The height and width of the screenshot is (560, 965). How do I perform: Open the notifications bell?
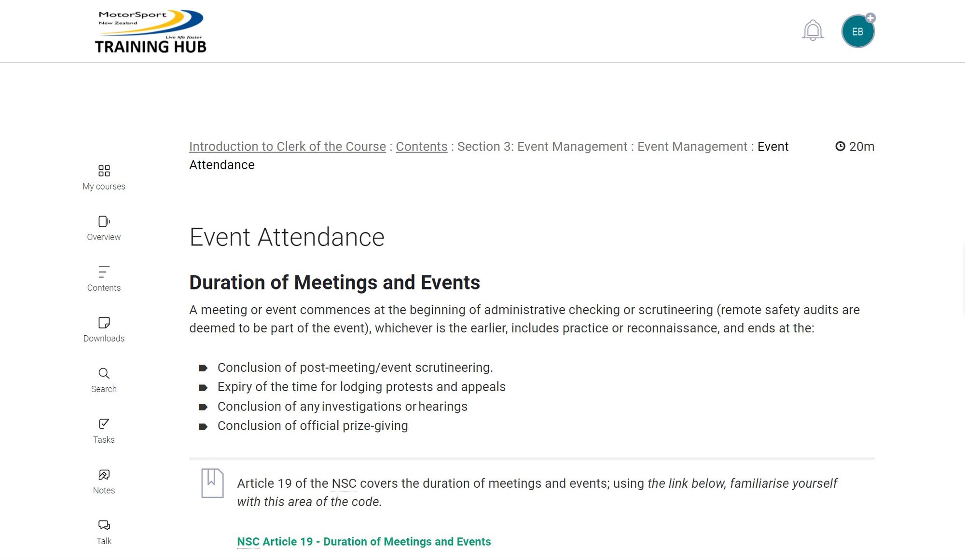click(813, 30)
